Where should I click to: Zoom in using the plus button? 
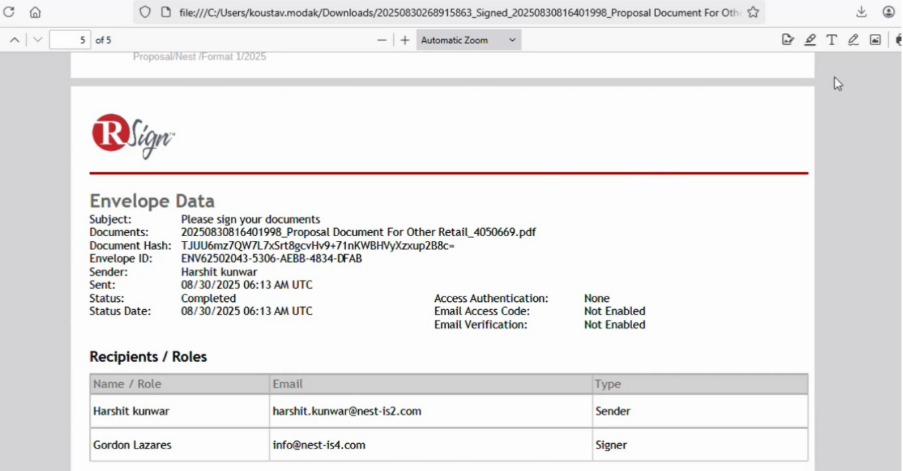point(405,40)
